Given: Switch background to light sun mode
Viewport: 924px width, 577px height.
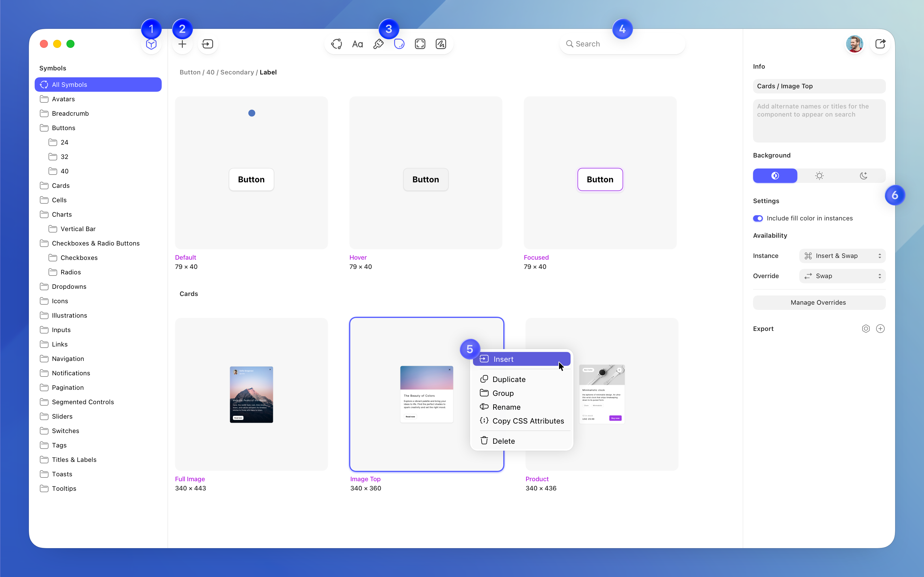Looking at the screenshot, I should [819, 175].
